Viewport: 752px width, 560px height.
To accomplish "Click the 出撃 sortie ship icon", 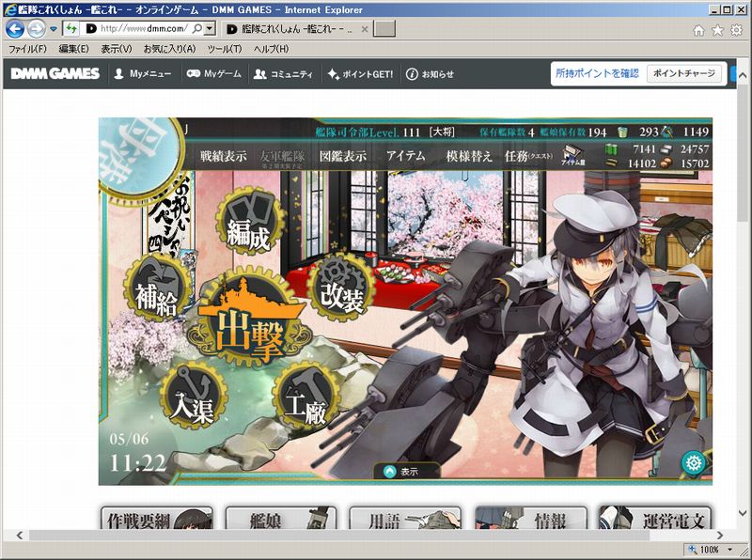I will coord(249,319).
